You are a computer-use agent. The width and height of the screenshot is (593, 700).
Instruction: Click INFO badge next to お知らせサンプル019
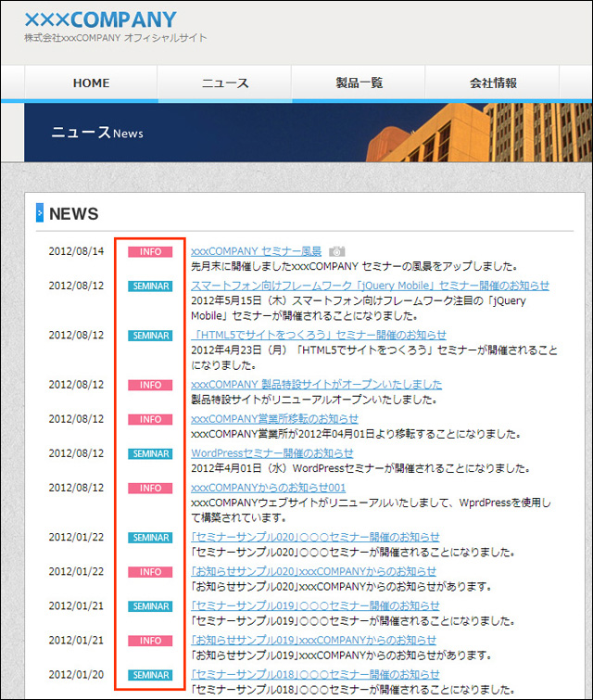pos(150,641)
